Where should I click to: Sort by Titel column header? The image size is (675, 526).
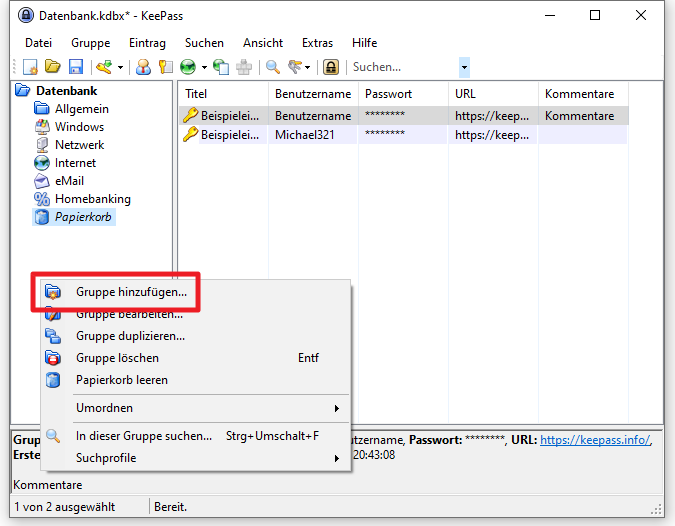click(223, 94)
